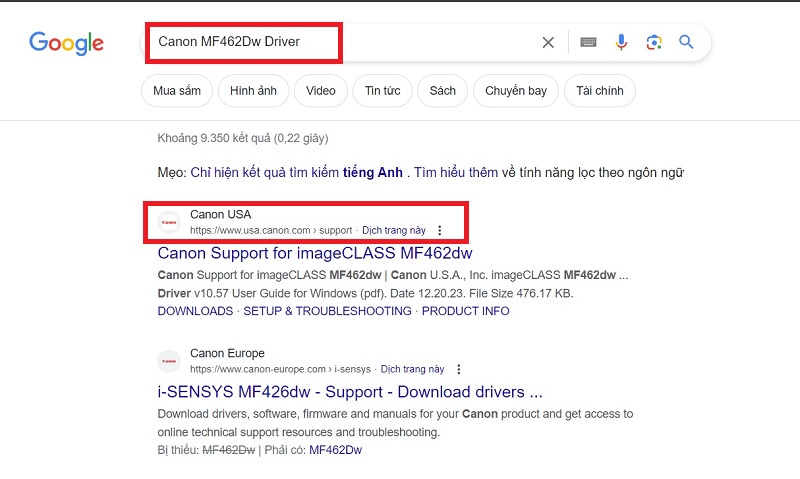Click the blue magnifier search icon
This screenshot has width=800, height=479.
point(686,42)
